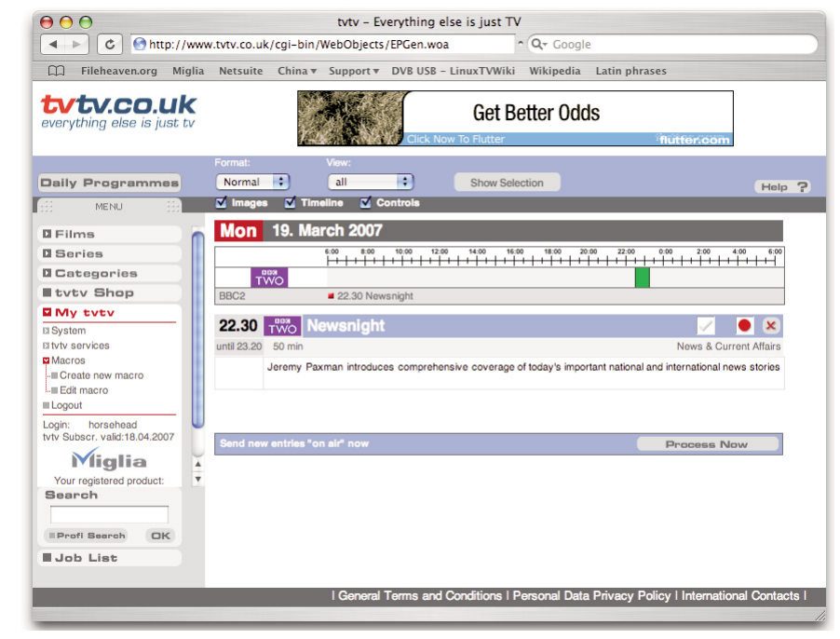This screenshot has width=840, height=639.
Task: Go back with the browser back arrow
Action: click(x=52, y=45)
